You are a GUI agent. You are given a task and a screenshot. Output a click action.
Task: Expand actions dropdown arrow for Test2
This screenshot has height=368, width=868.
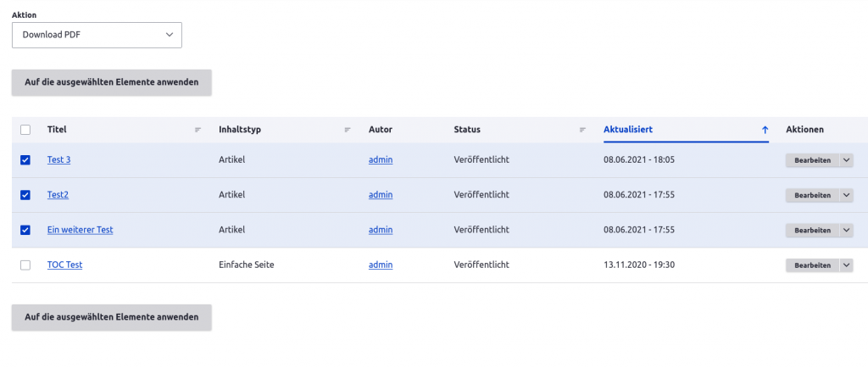(846, 195)
